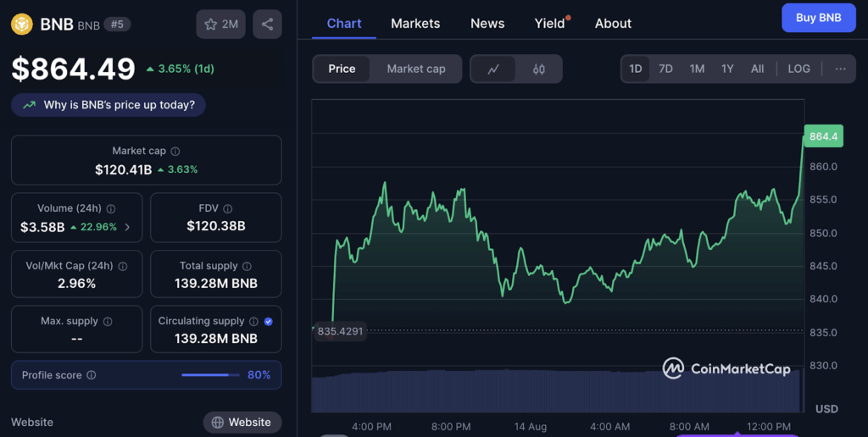Click Market cap info icon
Screen dimensions: 868x437
tap(175, 151)
